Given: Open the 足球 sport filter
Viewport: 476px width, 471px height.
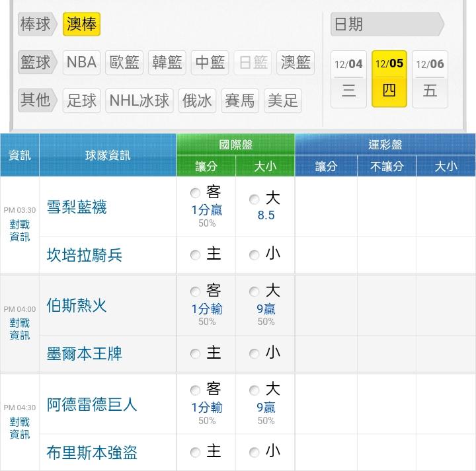Looking at the screenshot, I should tap(81, 100).
